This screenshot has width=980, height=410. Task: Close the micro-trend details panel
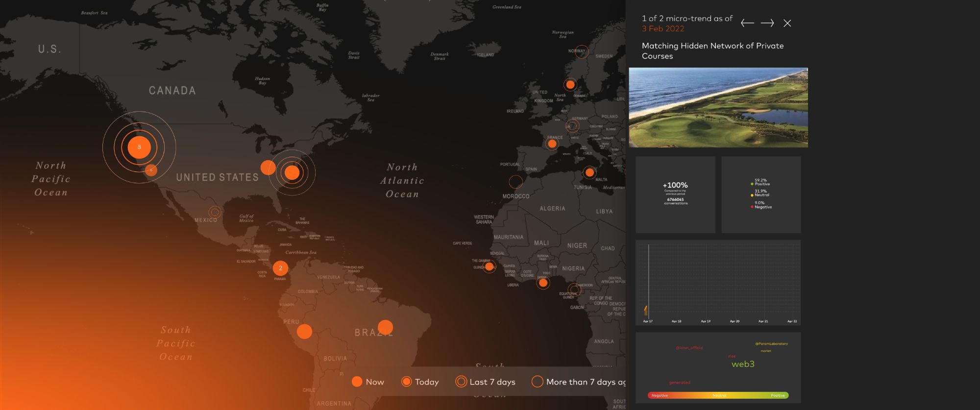(x=787, y=23)
